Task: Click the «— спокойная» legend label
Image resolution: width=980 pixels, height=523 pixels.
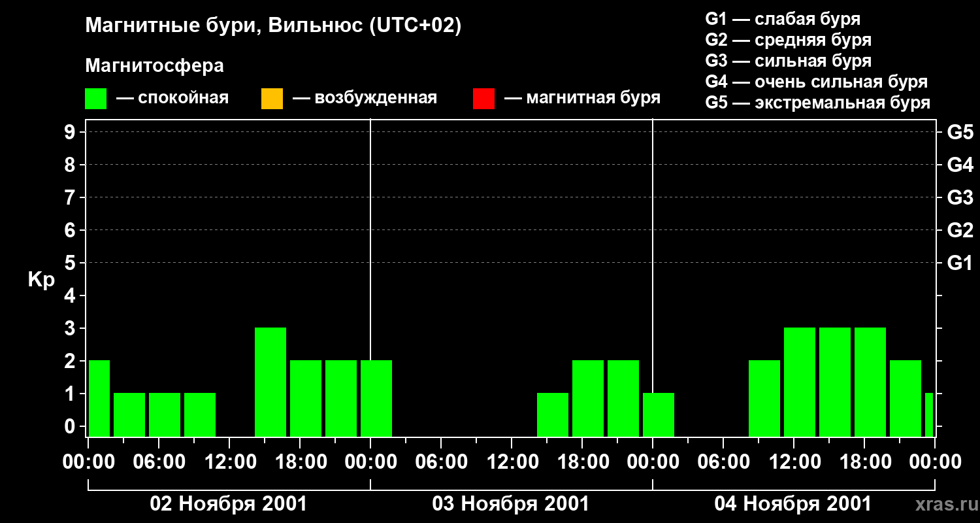Action: pyautogui.click(x=172, y=99)
